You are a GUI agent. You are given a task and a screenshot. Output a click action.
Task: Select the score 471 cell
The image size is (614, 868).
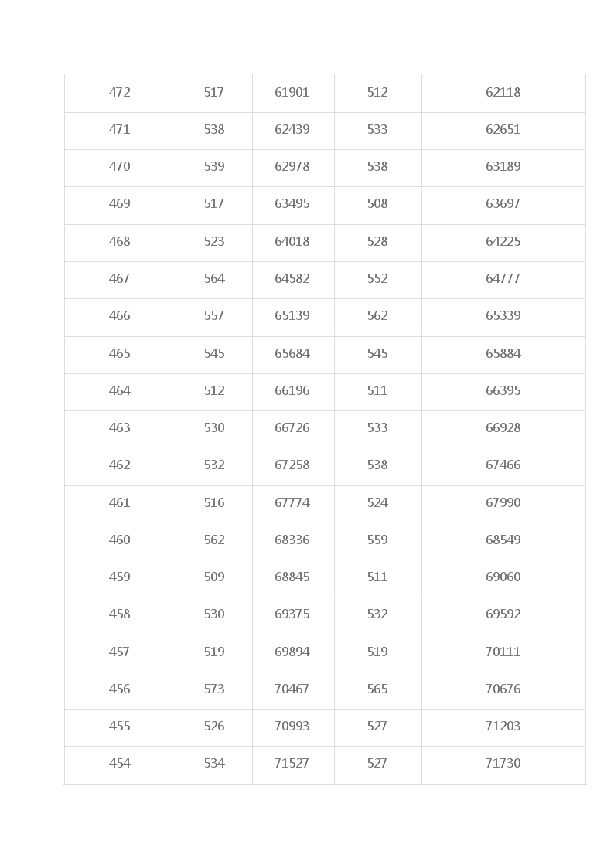(x=120, y=130)
